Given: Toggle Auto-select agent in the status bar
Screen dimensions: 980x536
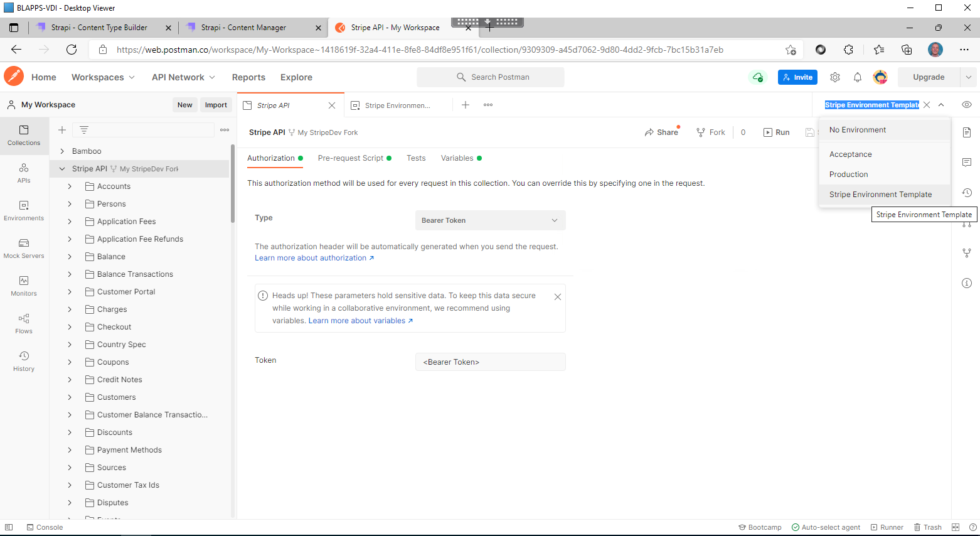Looking at the screenshot, I should coord(826,527).
